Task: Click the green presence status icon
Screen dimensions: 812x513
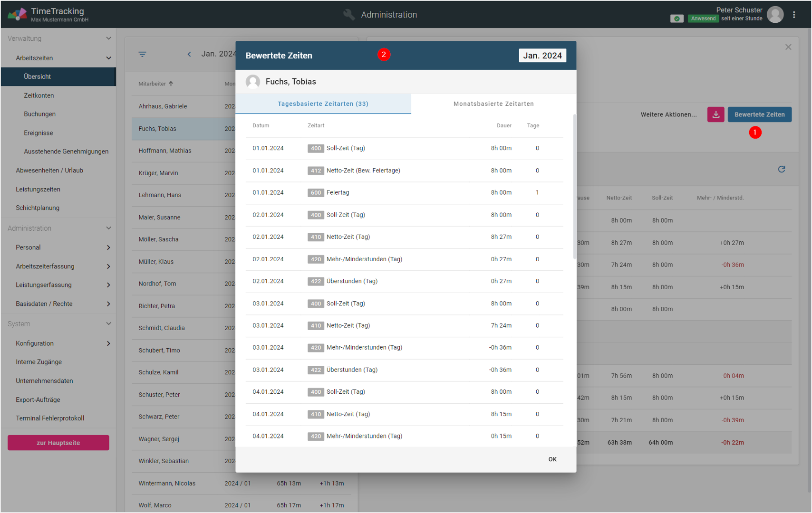Action: [677, 19]
